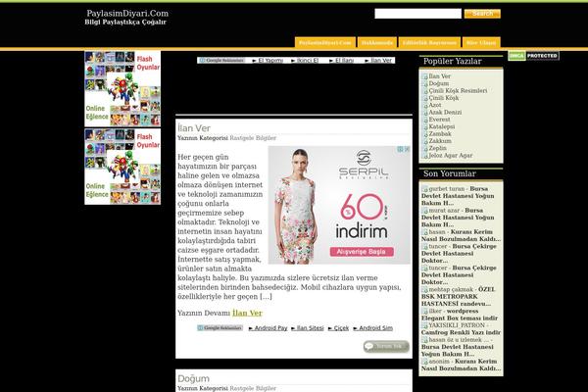Click comment icon beside anonim
The width and height of the screenshot is (588, 392).
[424, 362]
